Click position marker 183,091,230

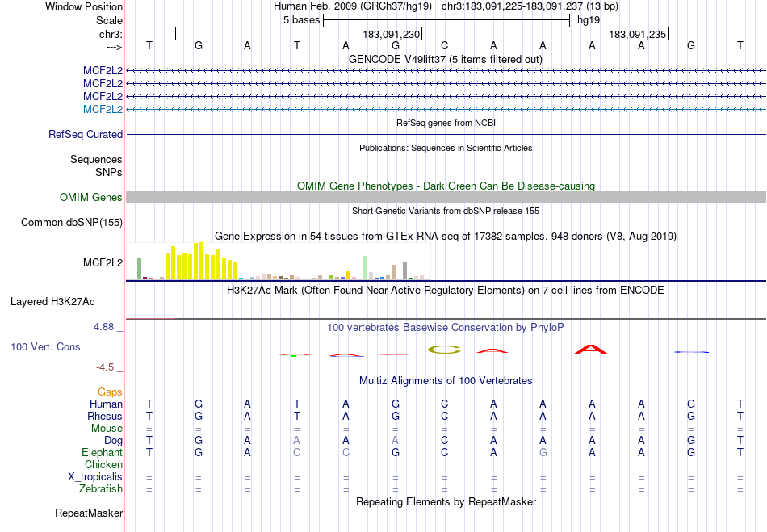tap(392, 34)
